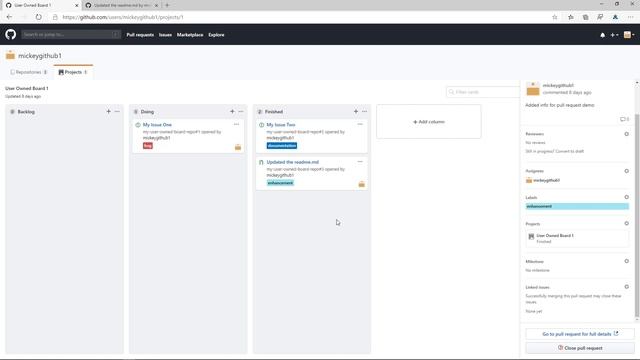Open My Issue Two card menu
Screen dimensions: 640x360
click(x=360, y=124)
